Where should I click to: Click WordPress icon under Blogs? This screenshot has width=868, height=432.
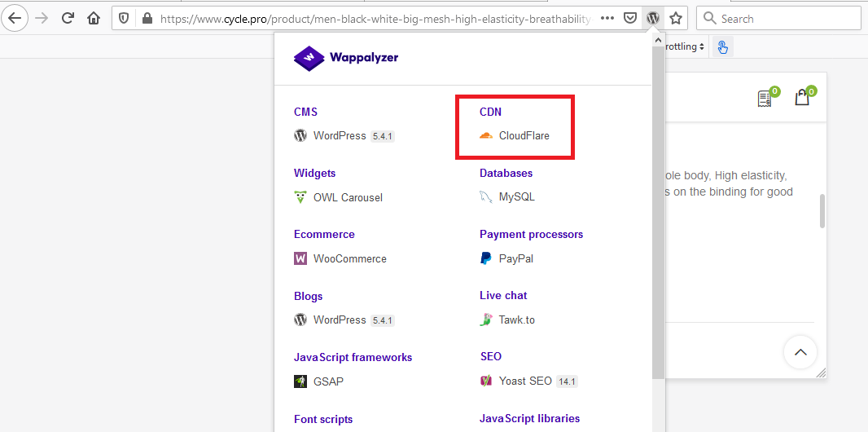coord(300,320)
